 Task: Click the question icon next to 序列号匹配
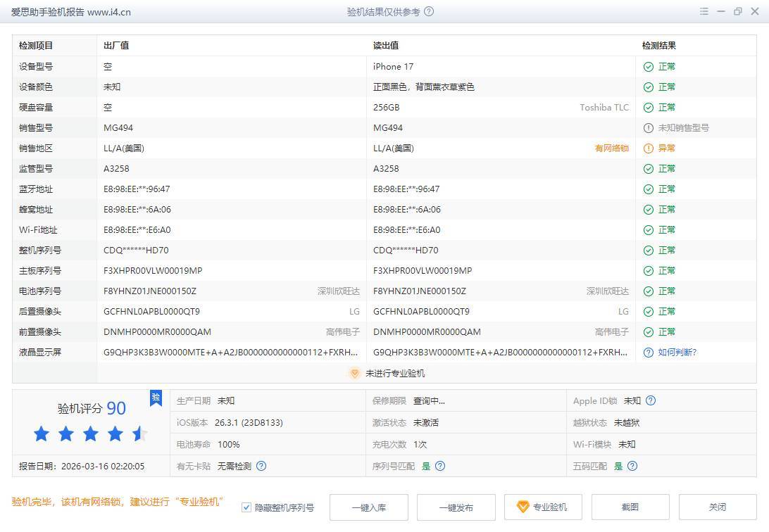[x=440, y=466]
